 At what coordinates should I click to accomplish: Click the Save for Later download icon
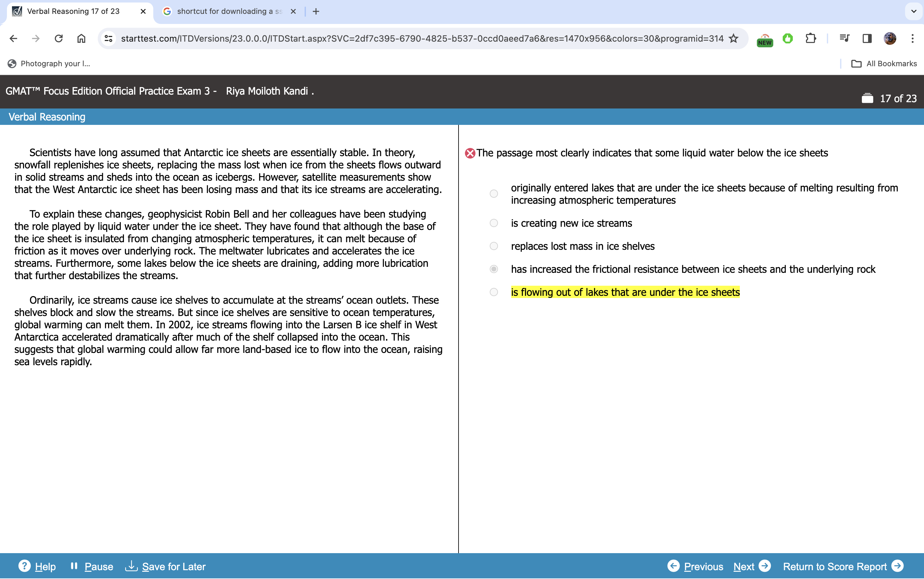point(131,566)
